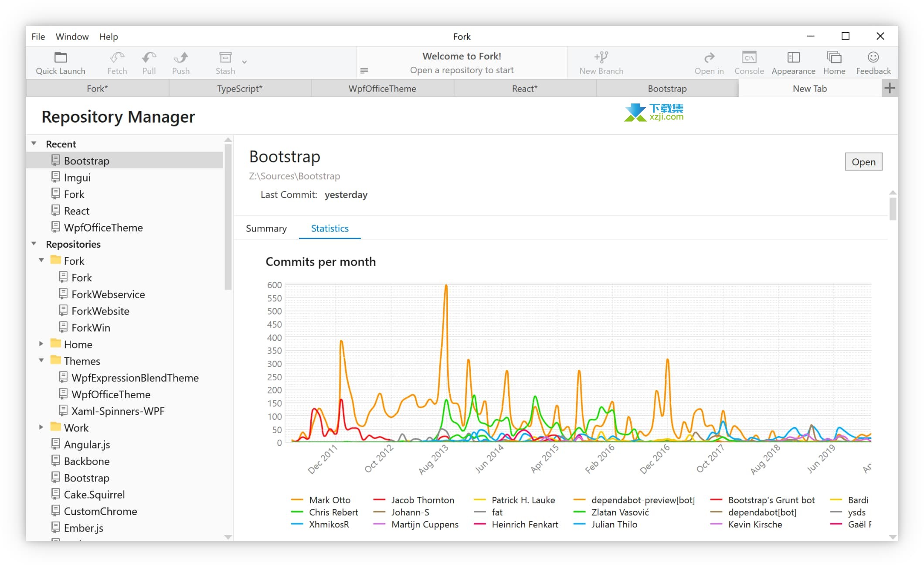This screenshot has height=567, width=924.
Task: Click the Pull toolbar icon
Action: pyautogui.click(x=149, y=58)
